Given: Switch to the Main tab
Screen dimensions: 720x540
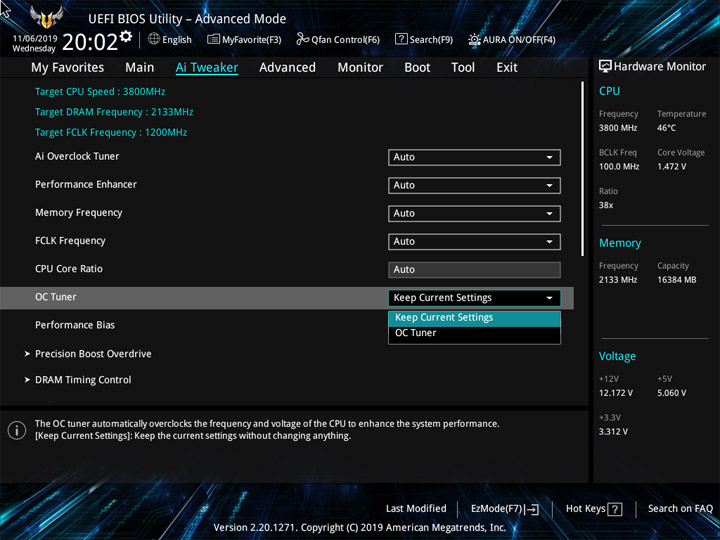Looking at the screenshot, I should [x=140, y=68].
